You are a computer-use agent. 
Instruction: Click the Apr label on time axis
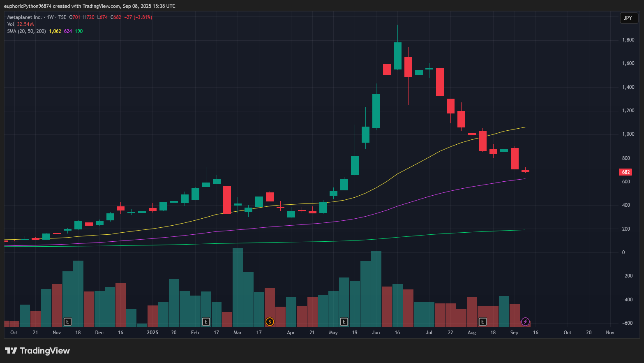click(291, 333)
